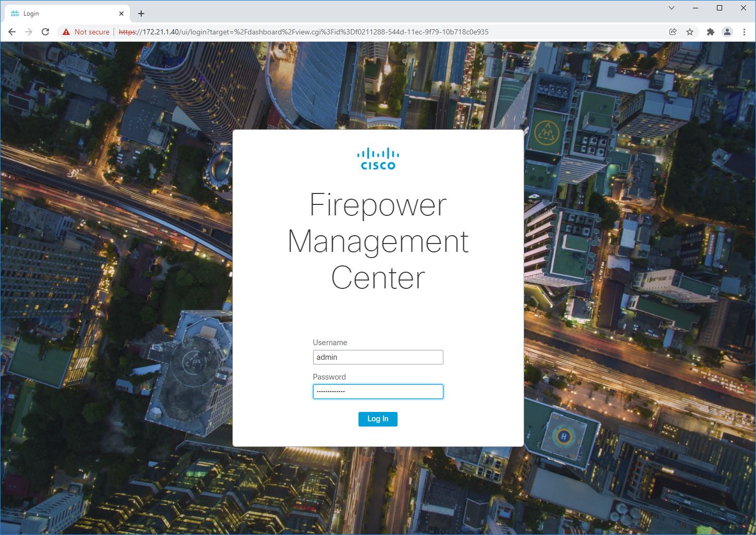
Task: Open the Chrome profile avatar
Action: click(x=727, y=32)
